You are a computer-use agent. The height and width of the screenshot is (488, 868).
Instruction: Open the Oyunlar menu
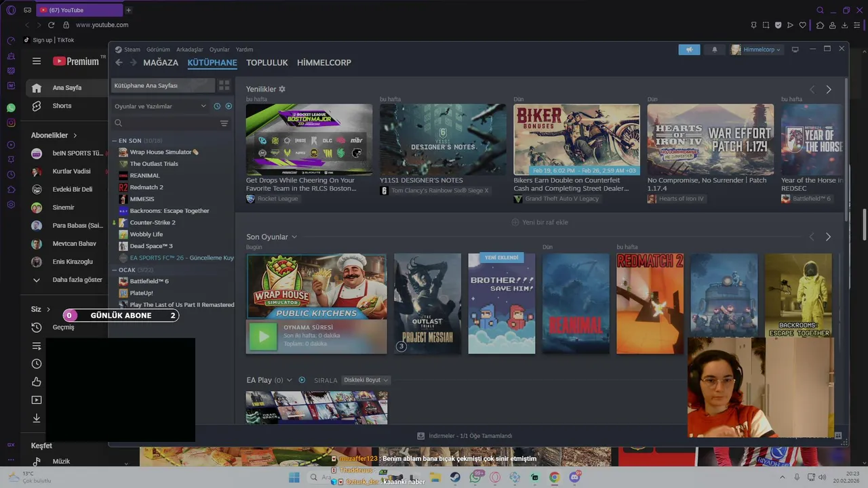[x=220, y=49]
